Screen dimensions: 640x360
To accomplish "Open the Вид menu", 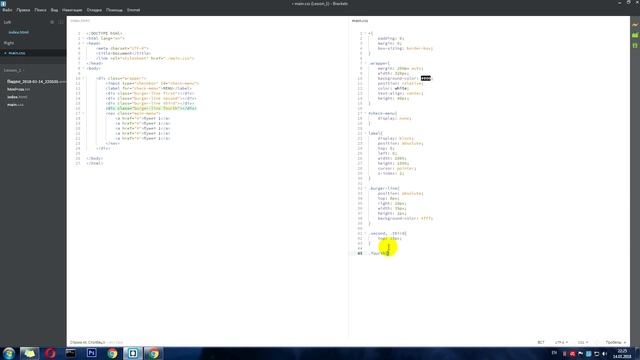I will click(54, 10).
